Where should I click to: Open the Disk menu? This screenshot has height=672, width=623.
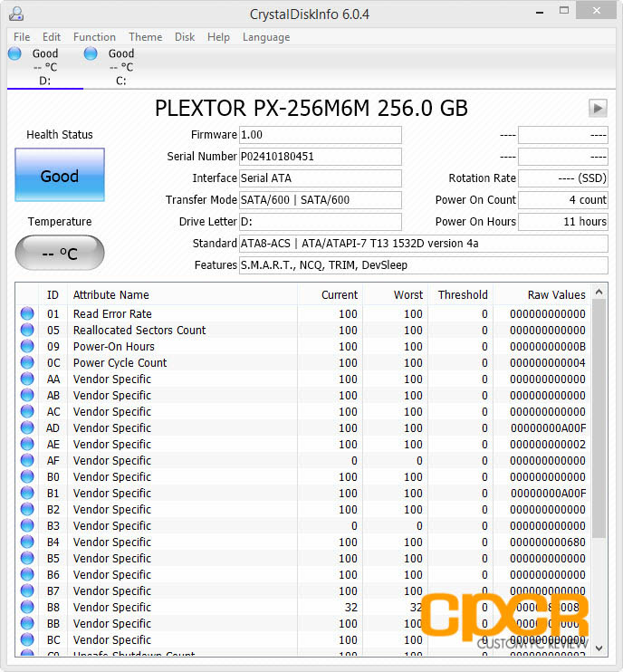pyautogui.click(x=185, y=37)
